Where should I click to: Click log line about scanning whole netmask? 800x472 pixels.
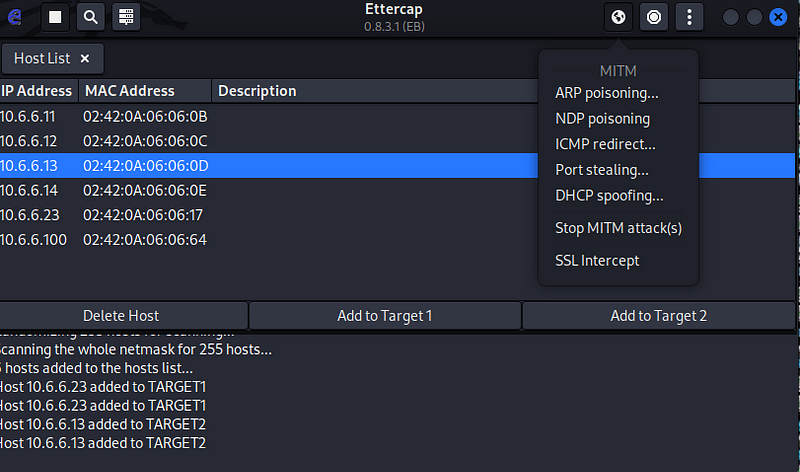pyautogui.click(x=136, y=350)
